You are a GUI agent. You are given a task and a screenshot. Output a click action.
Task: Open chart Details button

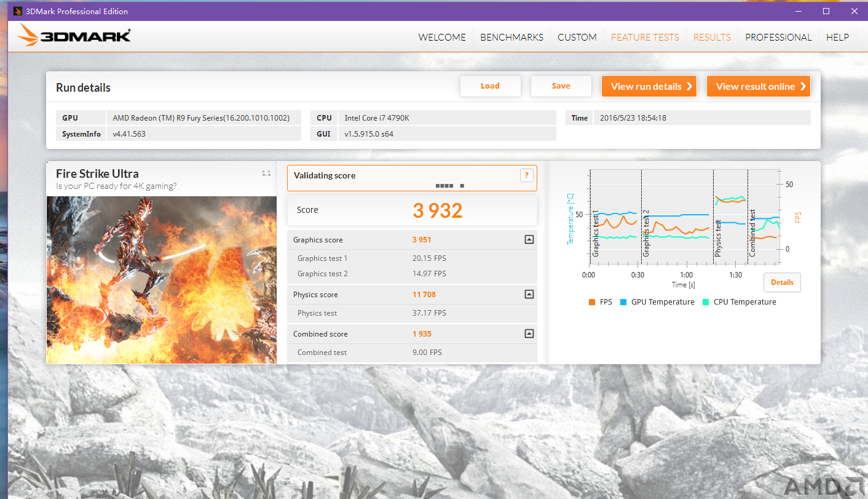(x=782, y=282)
